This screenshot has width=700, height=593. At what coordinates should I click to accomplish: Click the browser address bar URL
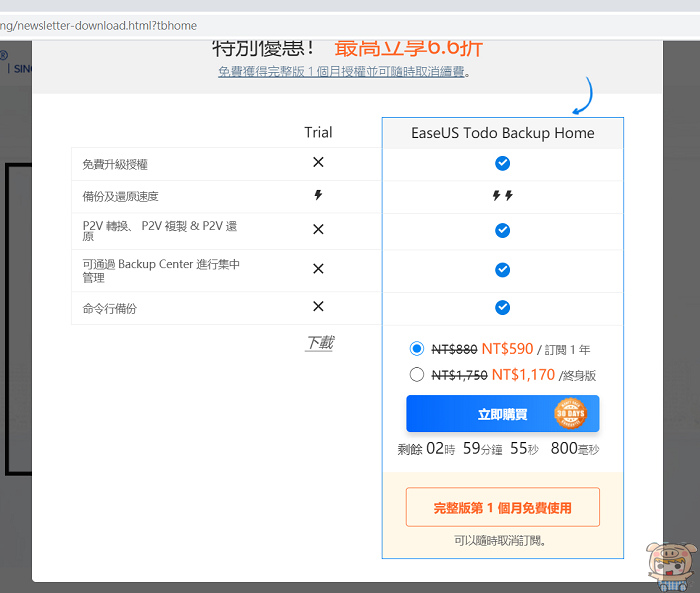click(100, 25)
